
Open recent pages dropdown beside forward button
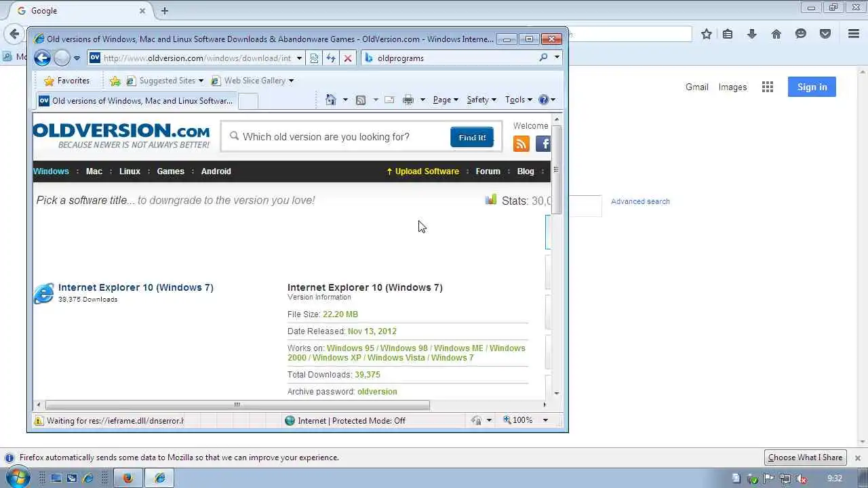tap(77, 58)
